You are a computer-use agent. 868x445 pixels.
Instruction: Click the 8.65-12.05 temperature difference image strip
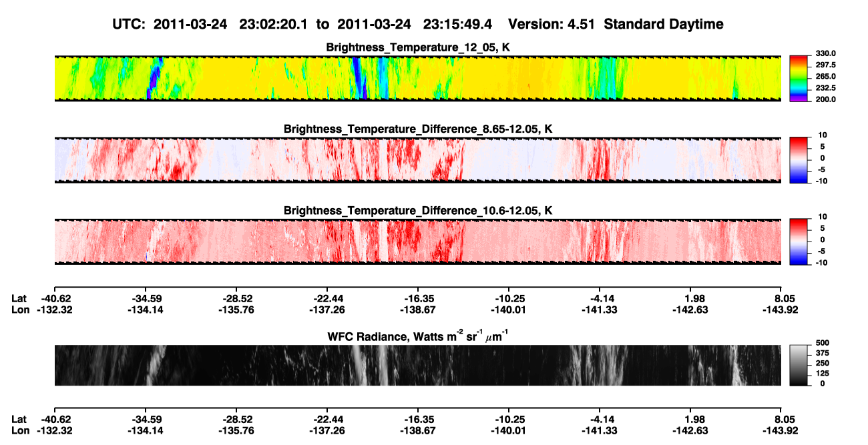(x=417, y=160)
